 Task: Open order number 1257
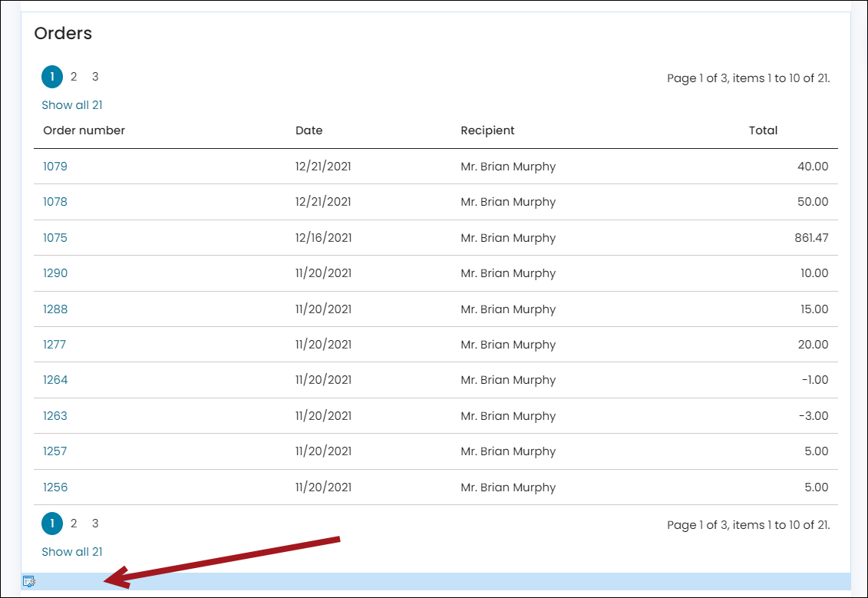point(54,451)
